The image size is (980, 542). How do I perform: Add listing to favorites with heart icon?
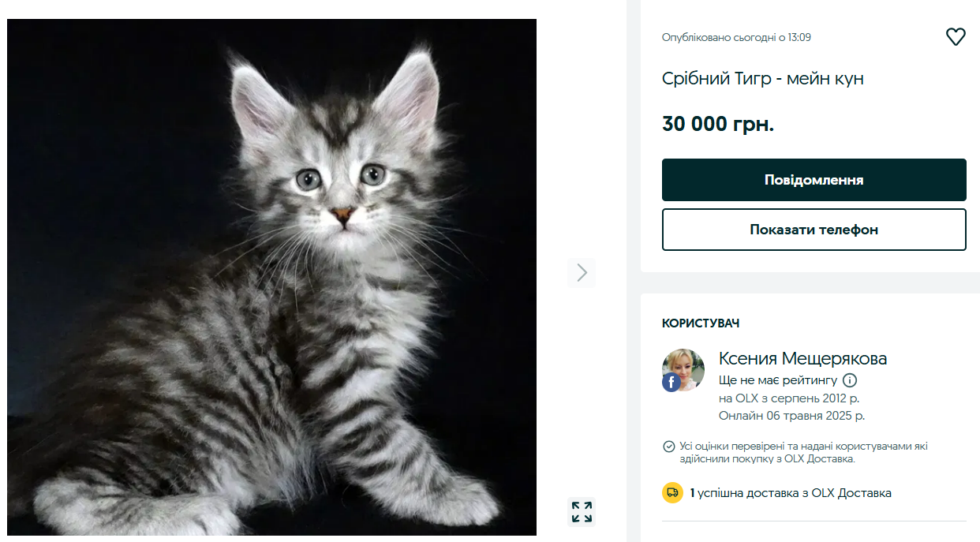coord(956,37)
